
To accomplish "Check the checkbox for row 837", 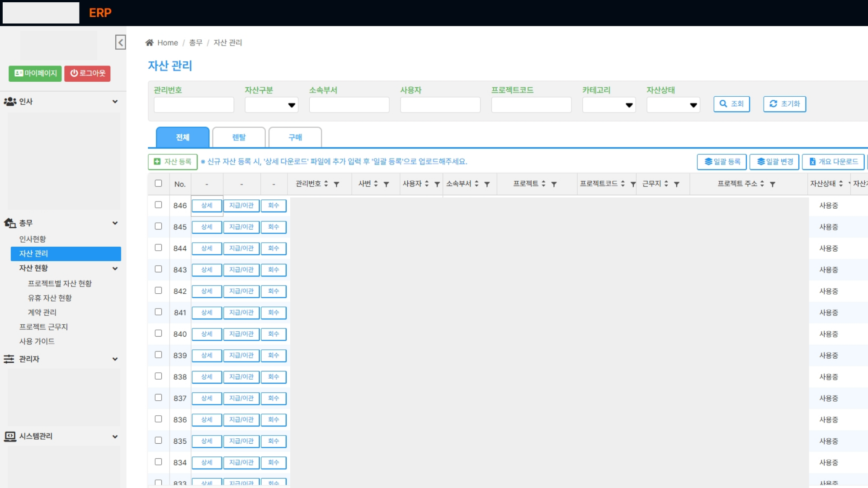I will coord(158,398).
